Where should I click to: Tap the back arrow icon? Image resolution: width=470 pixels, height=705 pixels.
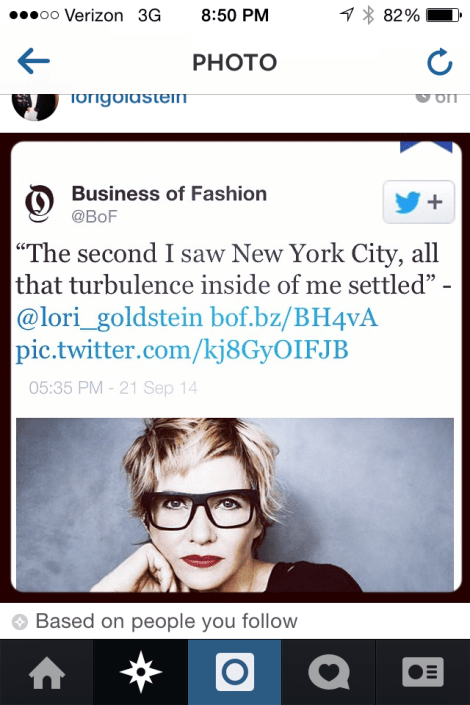(x=34, y=61)
